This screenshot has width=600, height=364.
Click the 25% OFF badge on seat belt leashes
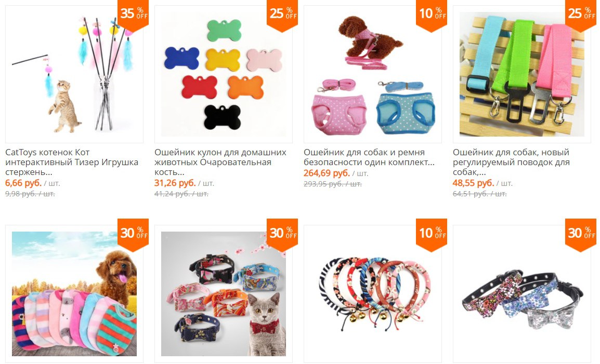click(580, 15)
